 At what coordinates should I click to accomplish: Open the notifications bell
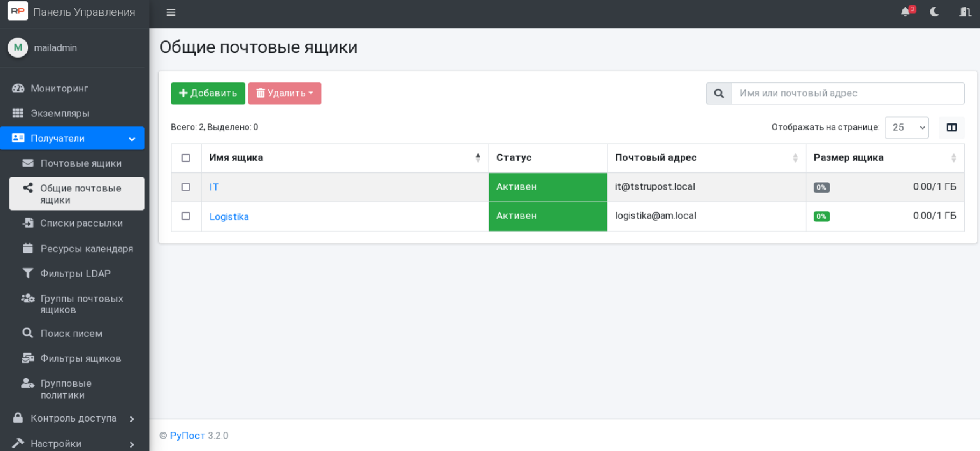[906, 12]
